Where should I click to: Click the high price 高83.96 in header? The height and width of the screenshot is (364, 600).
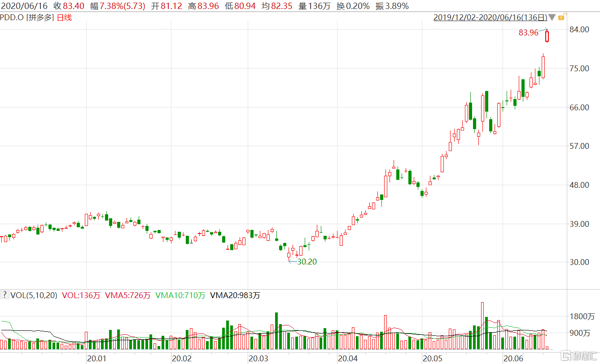coord(204,6)
